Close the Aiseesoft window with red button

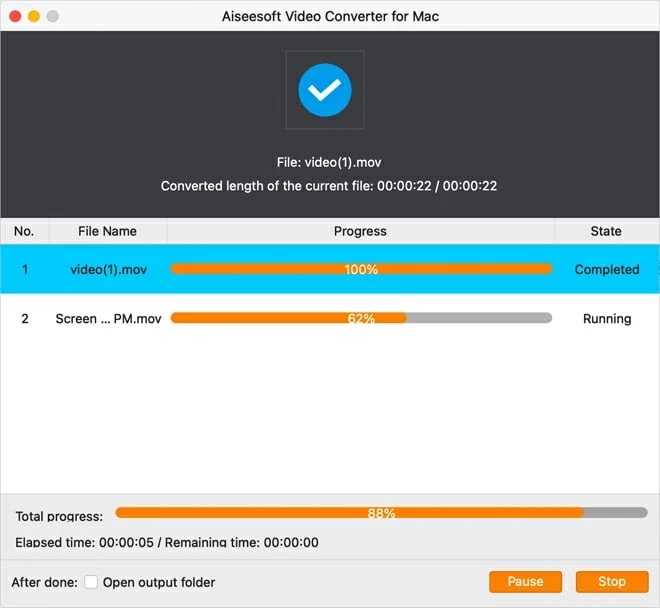point(15,16)
